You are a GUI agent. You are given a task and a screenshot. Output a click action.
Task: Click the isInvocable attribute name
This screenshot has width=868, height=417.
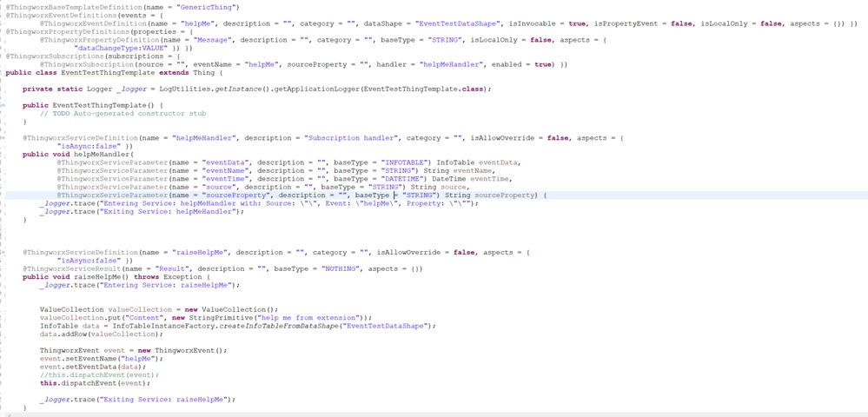(530, 23)
